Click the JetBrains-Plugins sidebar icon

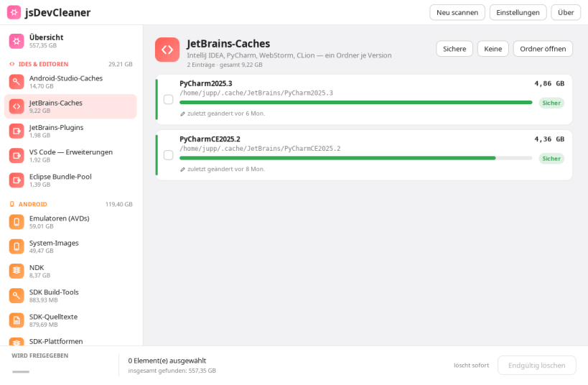(x=17, y=131)
